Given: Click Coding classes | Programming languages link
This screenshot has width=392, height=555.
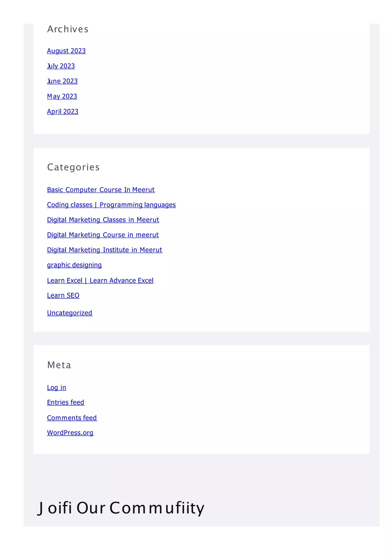Looking at the screenshot, I should (111, 205).
